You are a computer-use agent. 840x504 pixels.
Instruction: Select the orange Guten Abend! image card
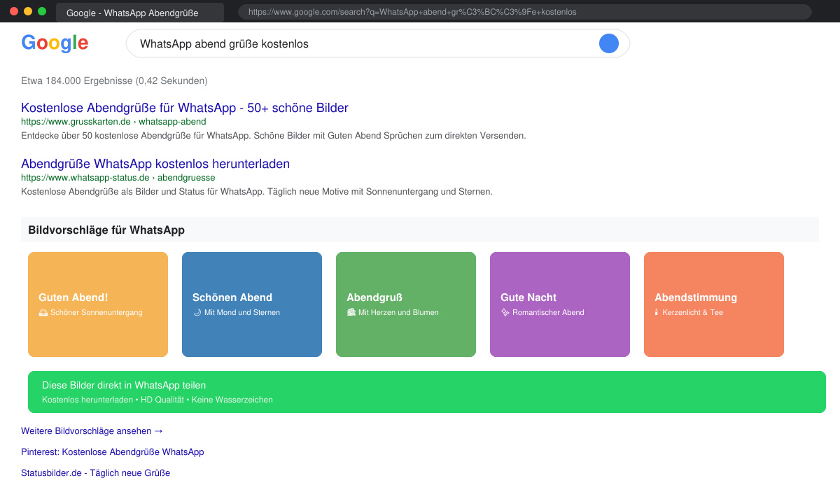pos(98,304)
